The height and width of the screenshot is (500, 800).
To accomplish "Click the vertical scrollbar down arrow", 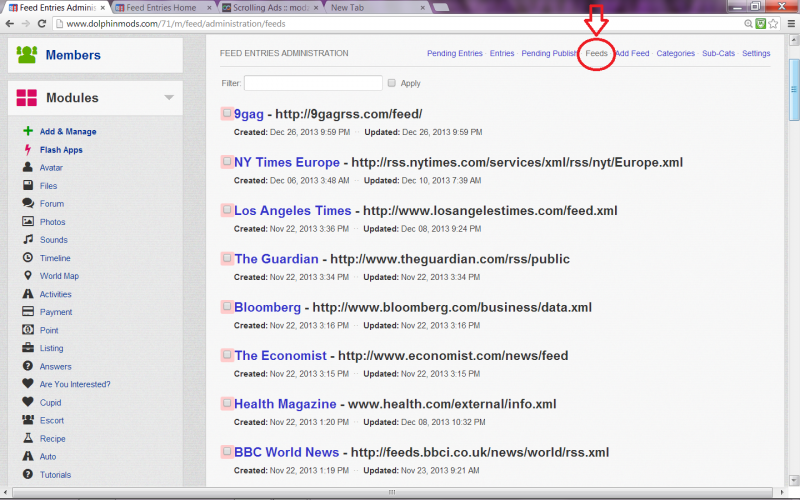I will tap(794, 480).
